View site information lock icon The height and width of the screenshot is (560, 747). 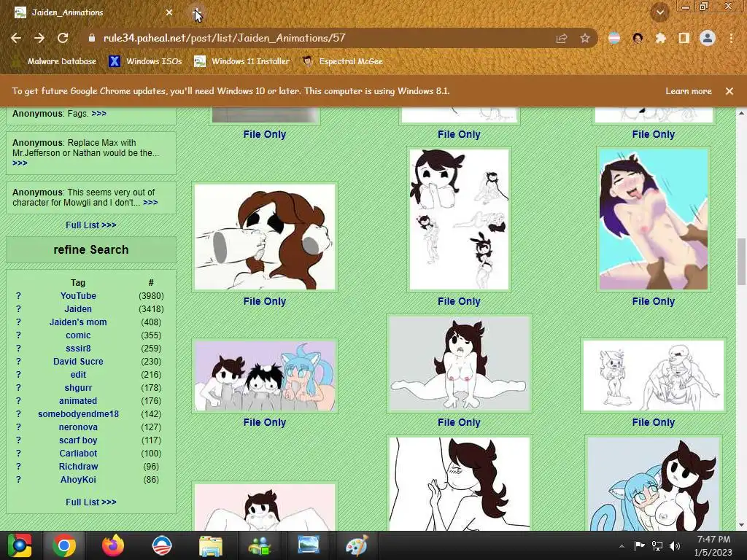pos(91,38)
